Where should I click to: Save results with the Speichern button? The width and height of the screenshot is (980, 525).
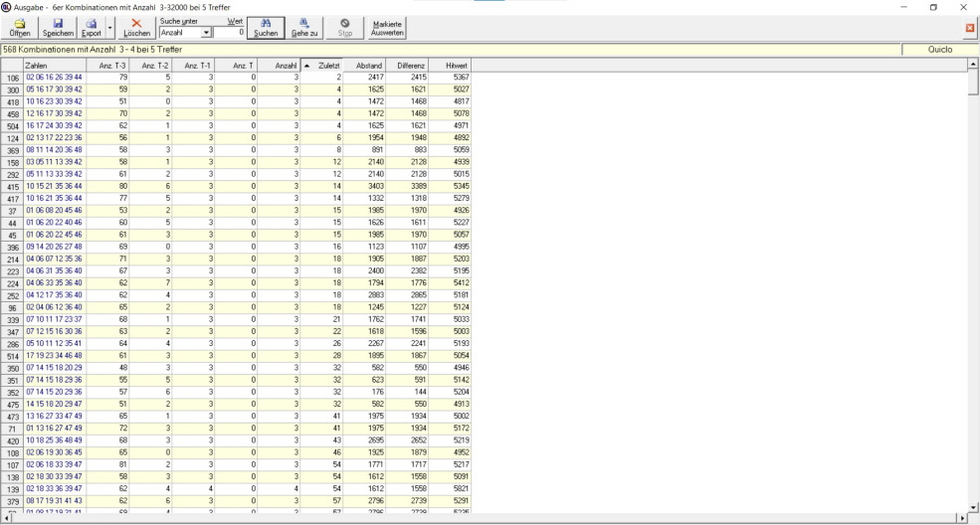[x=58, y=27]
